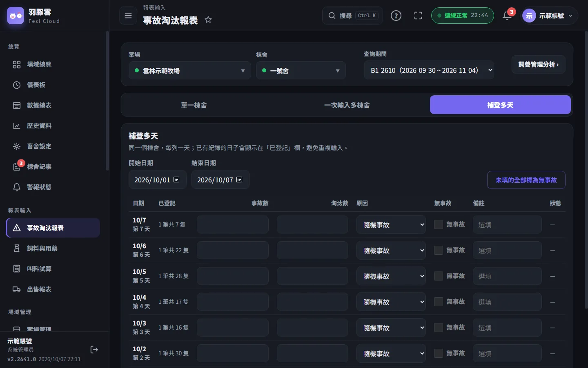Image resolution: width=588 pixels, height=368 pixels.
Task: Open 飼料與用藥 report
Action: click(53, 248)
